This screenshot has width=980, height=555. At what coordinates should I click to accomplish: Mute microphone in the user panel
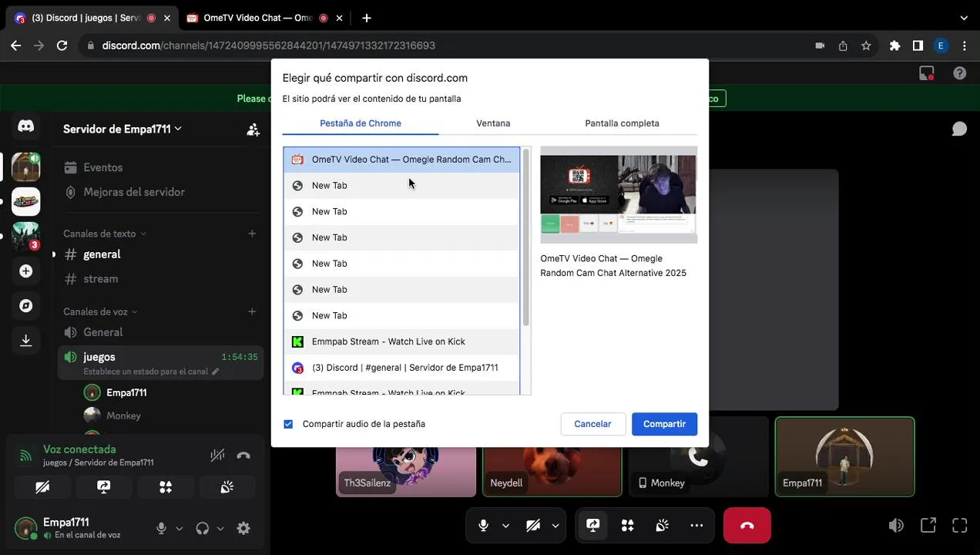click(x=161, y=528)
